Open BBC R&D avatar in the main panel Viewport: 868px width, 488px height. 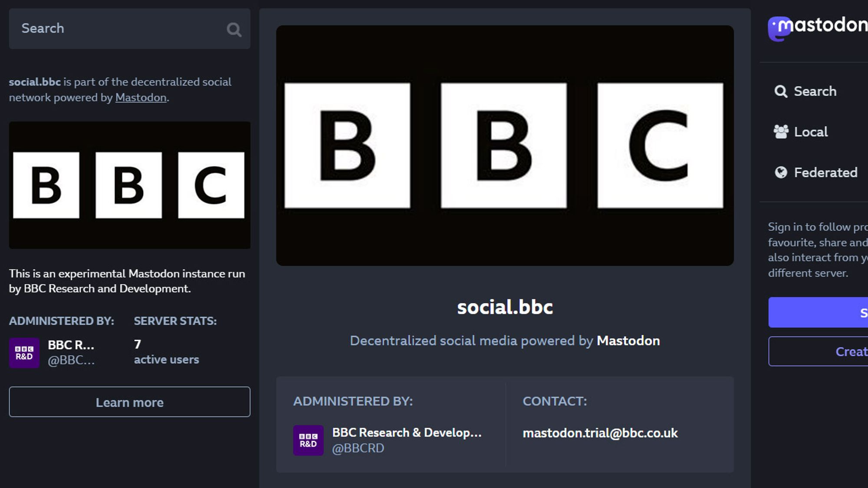click(x=308, y=440)
